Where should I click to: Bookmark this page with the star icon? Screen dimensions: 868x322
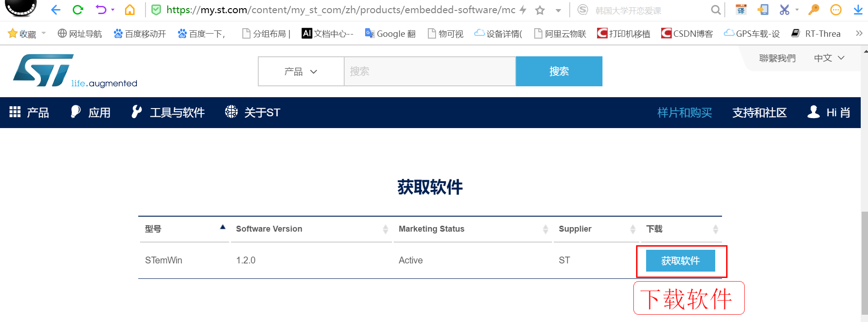pyautogui.click(x=540, y=10)
